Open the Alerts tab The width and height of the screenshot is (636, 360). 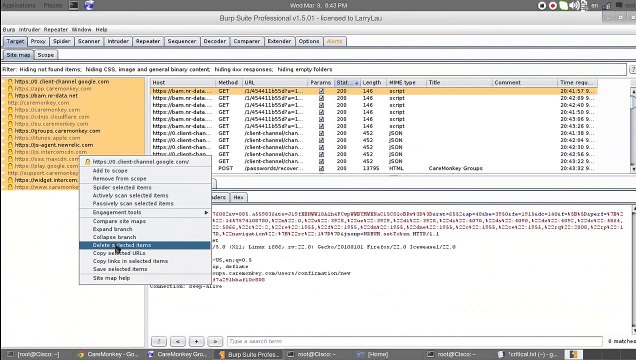point(335,41)
